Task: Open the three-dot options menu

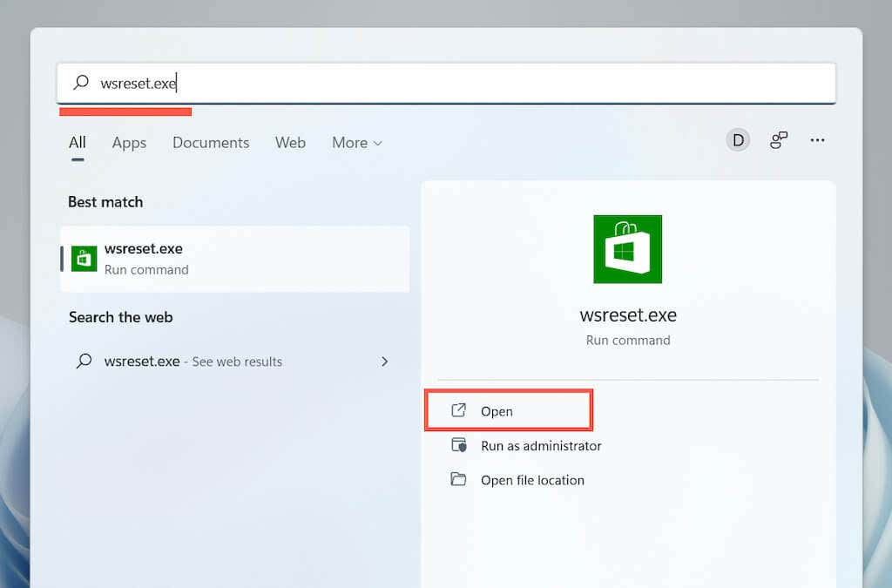Action: point(817,140)
